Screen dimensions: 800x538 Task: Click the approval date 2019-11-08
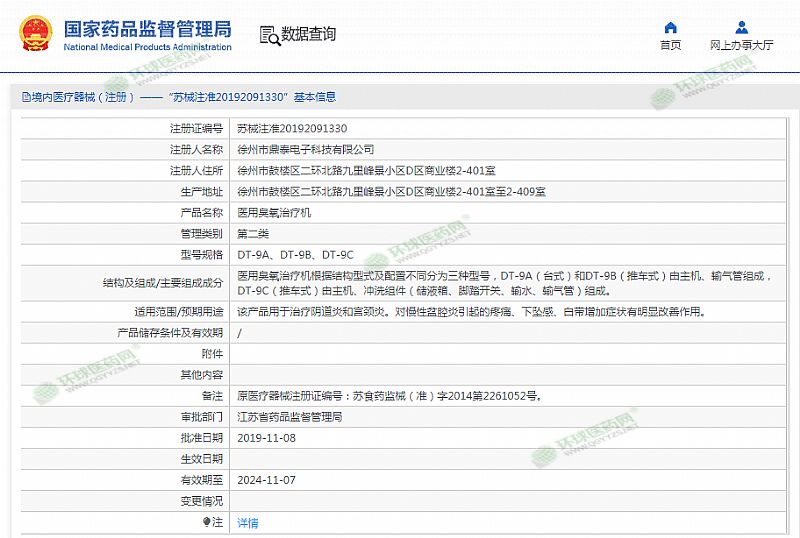[x=267, y=438]
